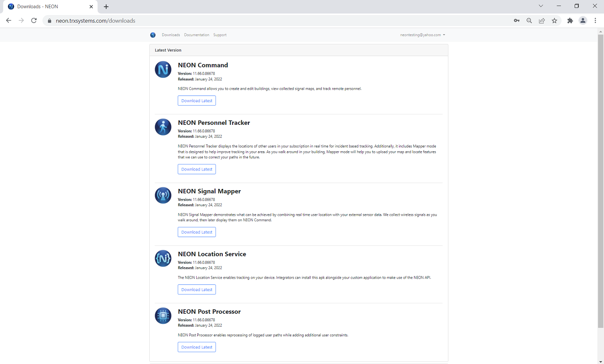The image size is (604, 364).
Task: Click the NEON Personnel Tracker heading
Action: pos(214,123)
